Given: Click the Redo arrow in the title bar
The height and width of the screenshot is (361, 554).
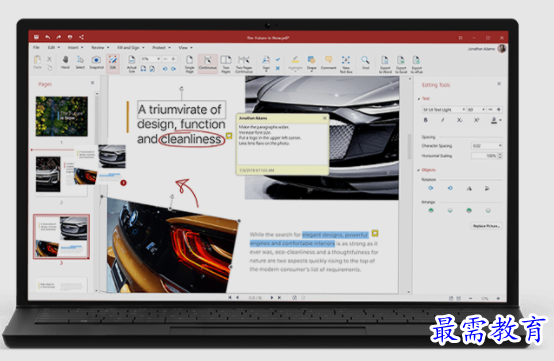Looking at the screenshot, I should click(59, 37).
